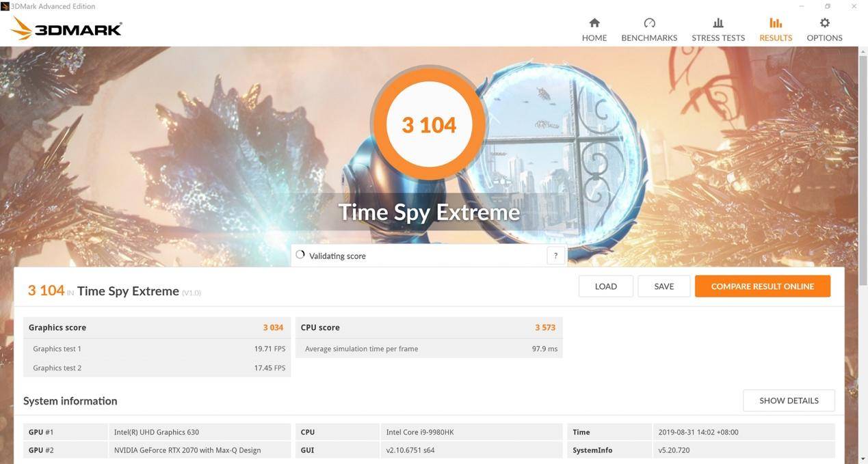868x464 pixels.
Task: Click SHOW DETAILS button
Action: point(789,400)
